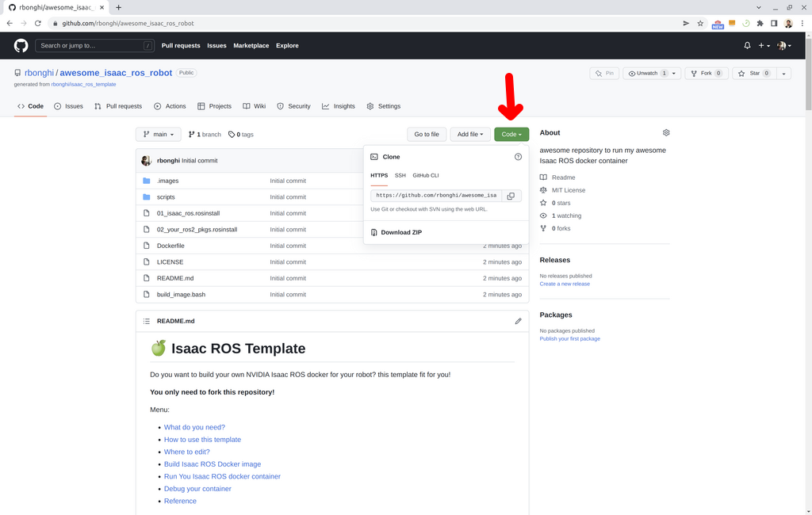Toggle the green Code dropdown button
This screenshot has height=515, width=812.
coord(511,134)
